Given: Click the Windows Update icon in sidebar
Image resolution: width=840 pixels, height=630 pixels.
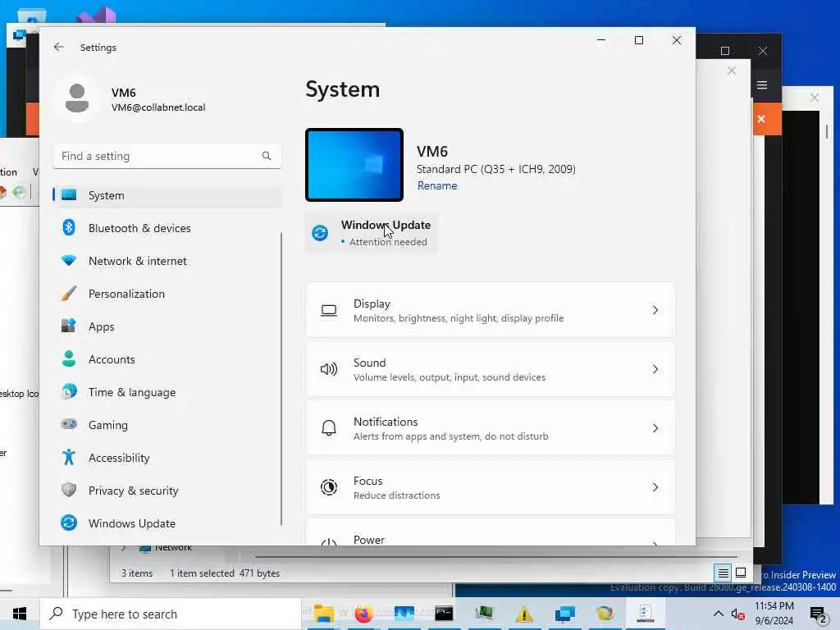Looking at the screenshot, I should [x=69, y=523].
